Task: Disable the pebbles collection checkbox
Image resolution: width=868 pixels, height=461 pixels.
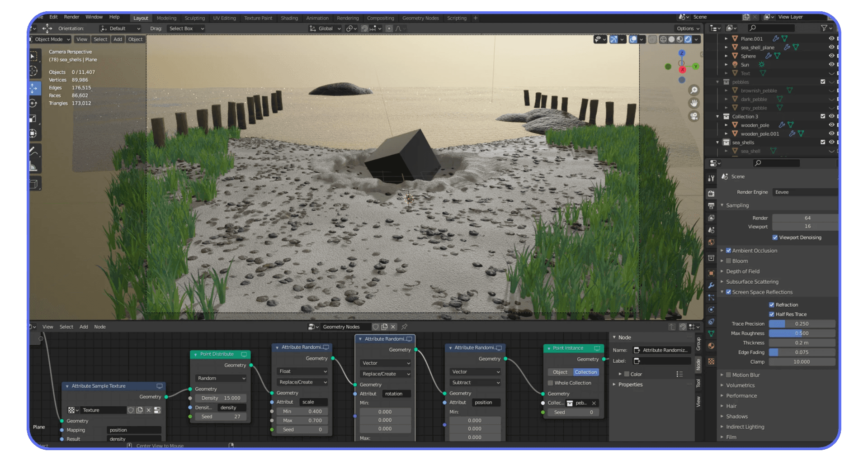Action: click(x=823, y=82)
